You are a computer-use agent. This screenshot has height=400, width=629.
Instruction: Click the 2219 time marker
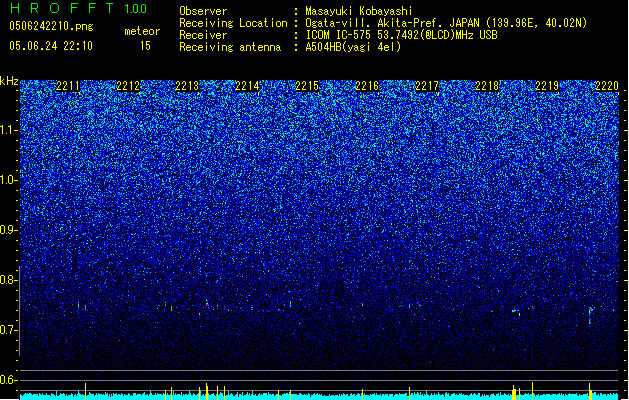(547, 86)
